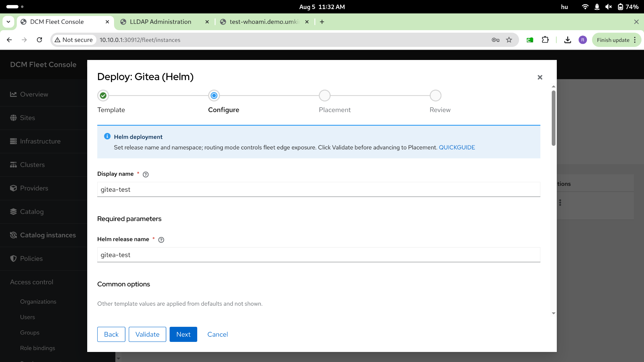Open the QUICKGUIDE link
644x362 pixels.
point(457,147)
